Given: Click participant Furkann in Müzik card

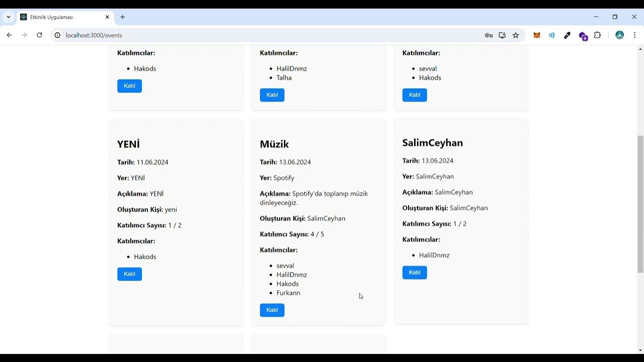Looking at the screenshot, I should point(288,293).
